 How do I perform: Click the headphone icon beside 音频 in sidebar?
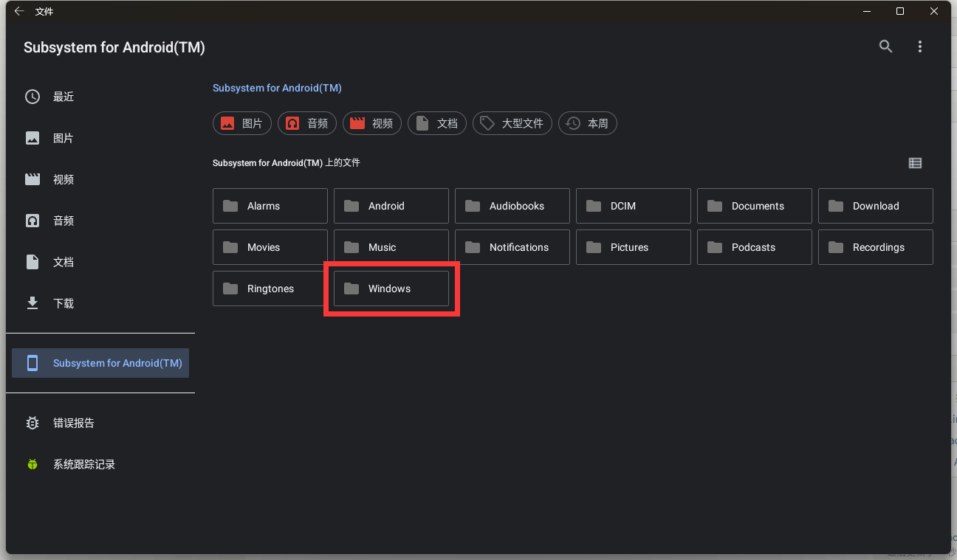32,221
